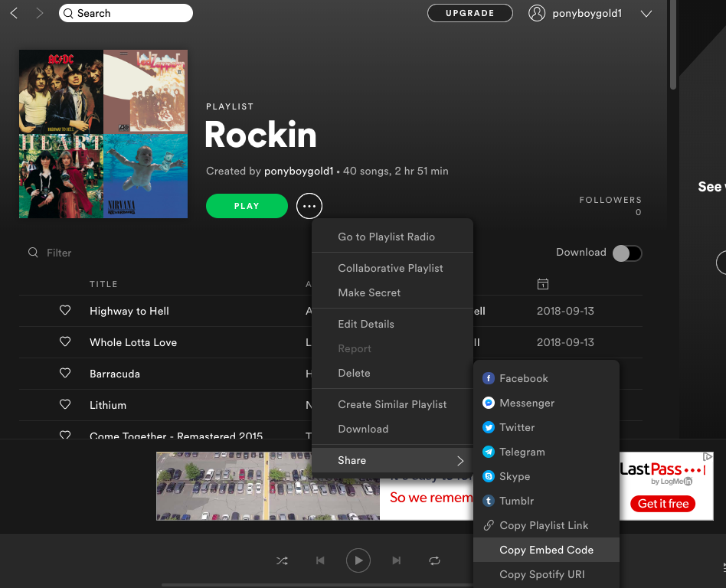
Task: Select Edit Details in context menu
Action: (393, 324)
